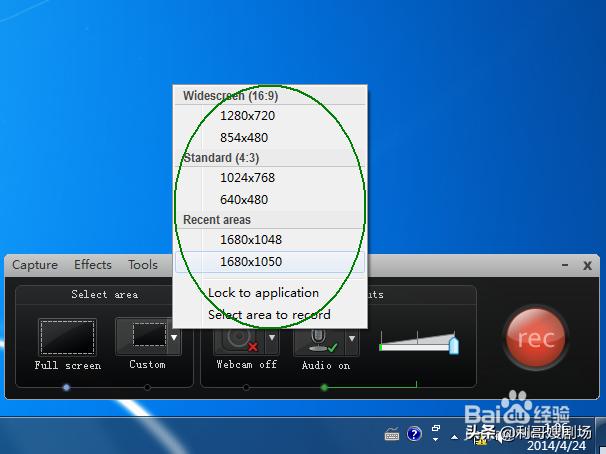Adjust the audio volume slider
This screenshot has width=606, height=454.
coord(453,345)
